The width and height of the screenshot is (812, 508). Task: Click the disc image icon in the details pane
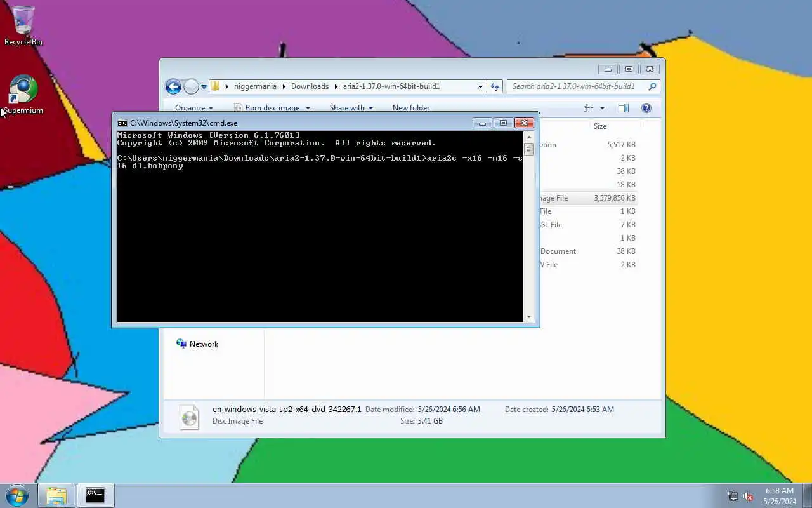click(x=189, y=417)
